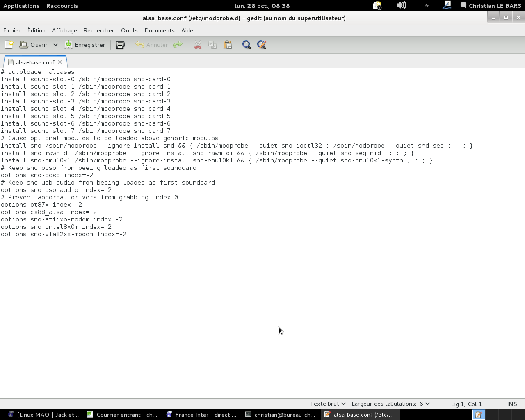Toggle the INS insert mode indicator
The image size is (525, 420).
[x=512, y=404]
